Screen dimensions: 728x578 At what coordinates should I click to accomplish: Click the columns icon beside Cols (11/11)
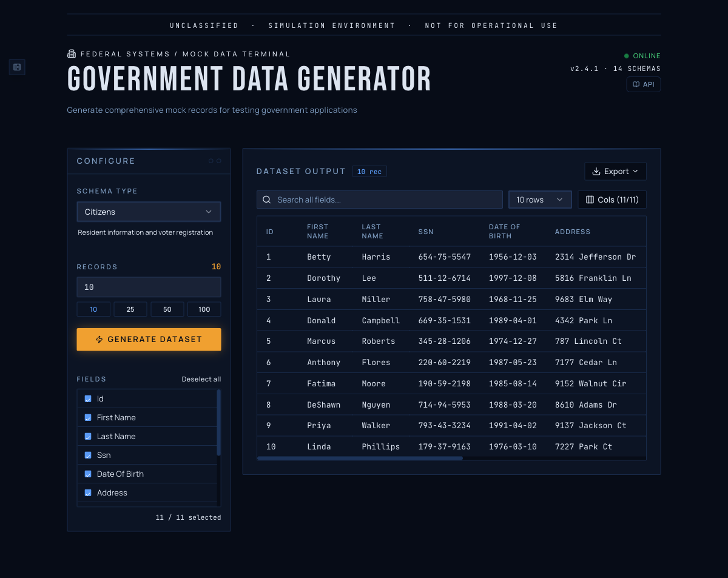pos(590,200)
